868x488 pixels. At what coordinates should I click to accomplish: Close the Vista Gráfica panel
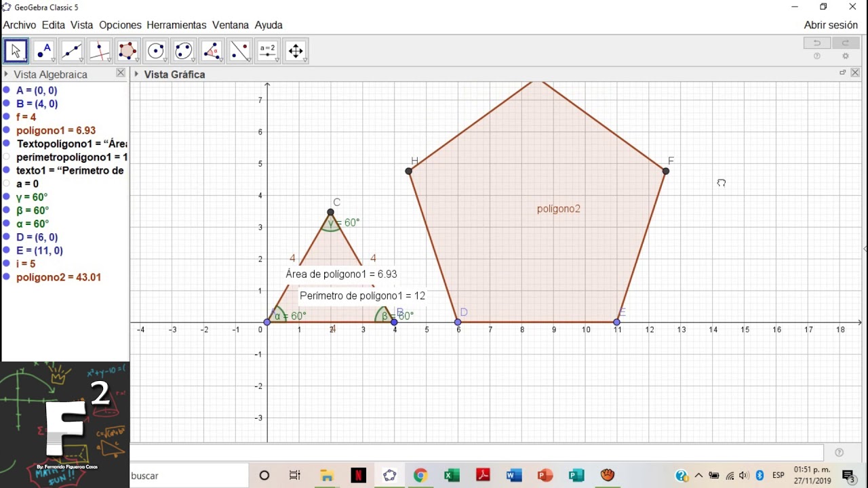point(855,73)
